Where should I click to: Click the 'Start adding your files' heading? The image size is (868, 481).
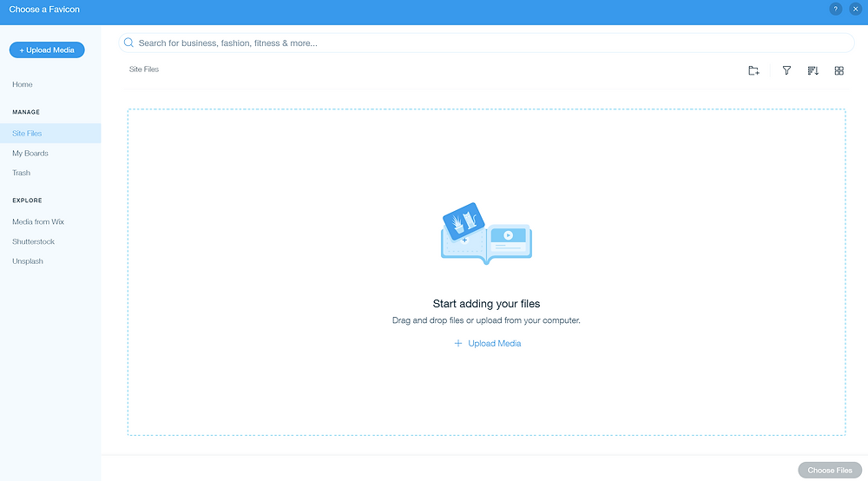pyautogui.click(x=486, y=303)
